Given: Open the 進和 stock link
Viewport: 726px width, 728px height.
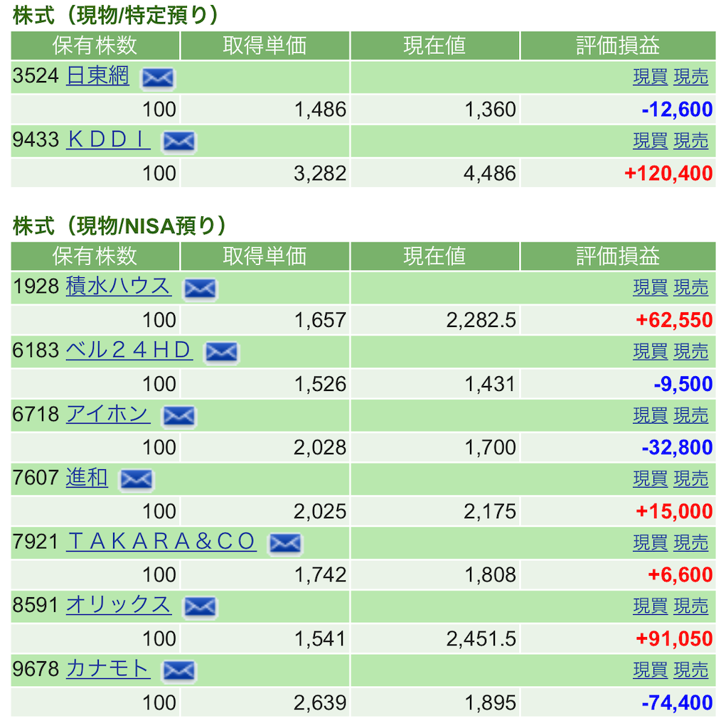Looking at the screenshot, I should pos(87,478).
